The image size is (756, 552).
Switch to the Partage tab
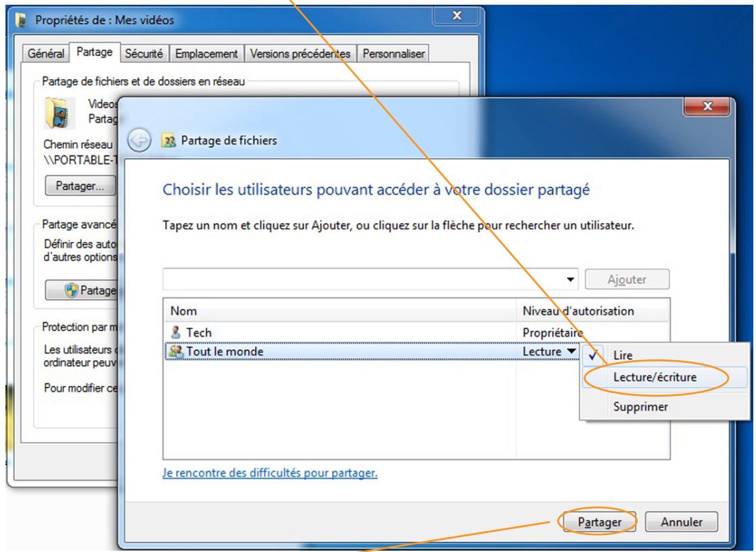pos(95,52)
